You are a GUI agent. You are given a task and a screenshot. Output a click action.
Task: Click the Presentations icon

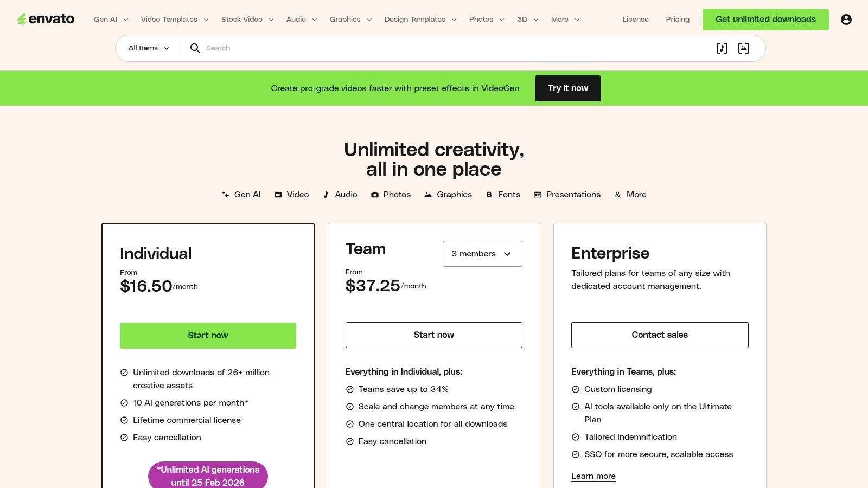(538, 194)
